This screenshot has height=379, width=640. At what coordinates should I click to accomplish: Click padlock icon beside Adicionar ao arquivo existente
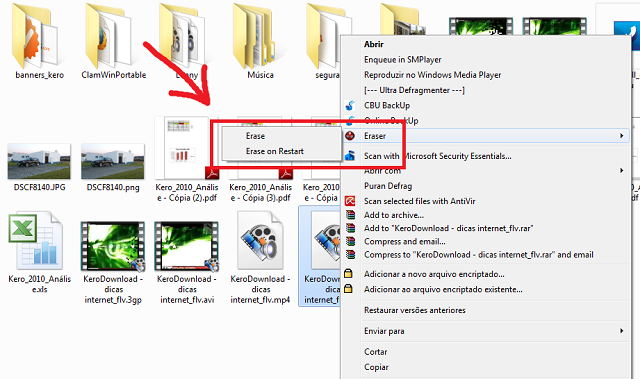click(x=348, y=289)
